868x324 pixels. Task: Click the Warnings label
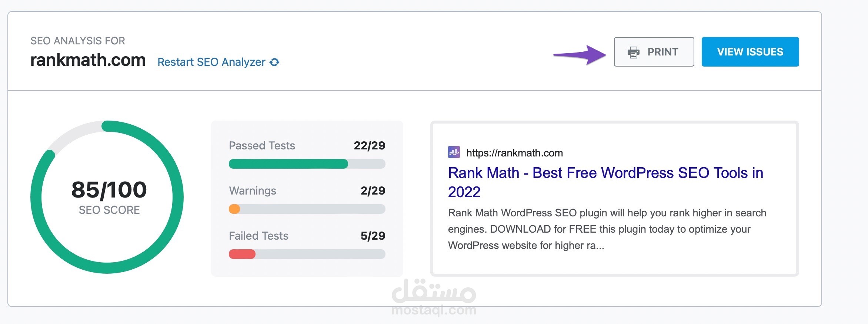point(253,191)
